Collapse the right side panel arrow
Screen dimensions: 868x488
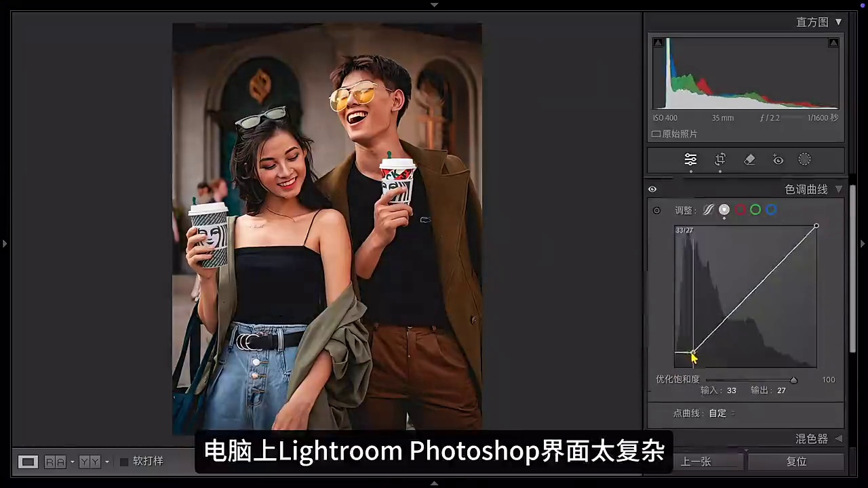pos(863,243)
